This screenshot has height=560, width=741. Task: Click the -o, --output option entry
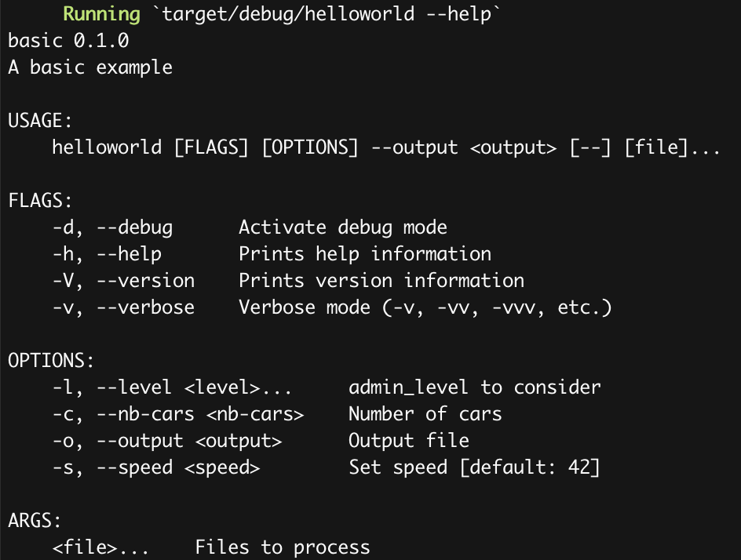click(x=167, y=441)
